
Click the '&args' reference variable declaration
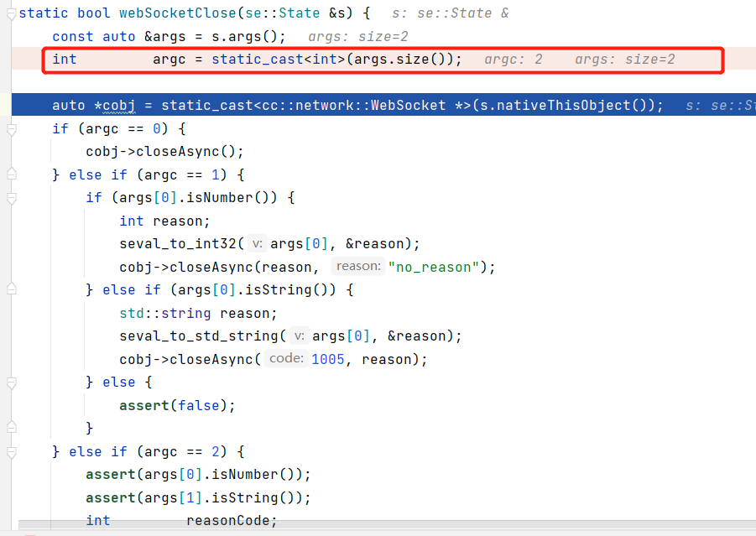click(x=165, y=37)
